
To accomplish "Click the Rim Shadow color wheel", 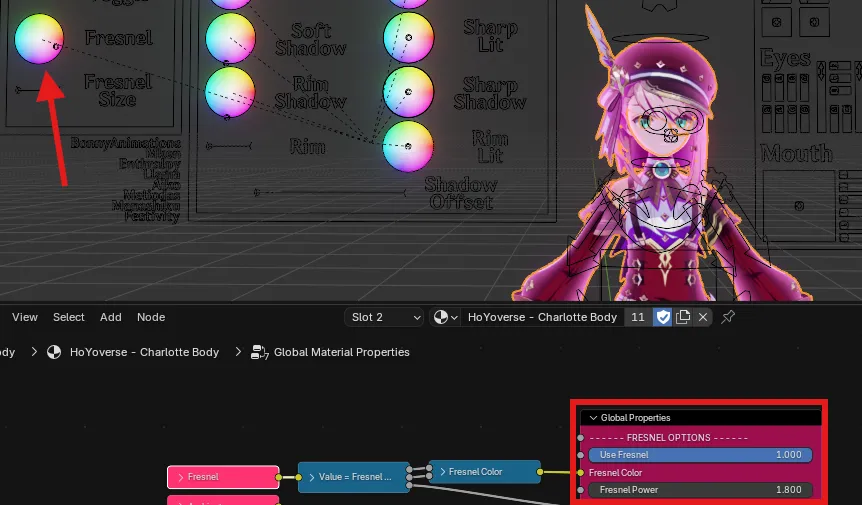I will tap(230, 92).
